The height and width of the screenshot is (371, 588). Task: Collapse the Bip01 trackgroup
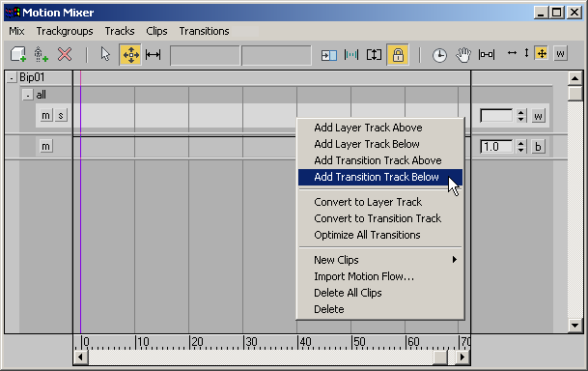tap(12, 78)
